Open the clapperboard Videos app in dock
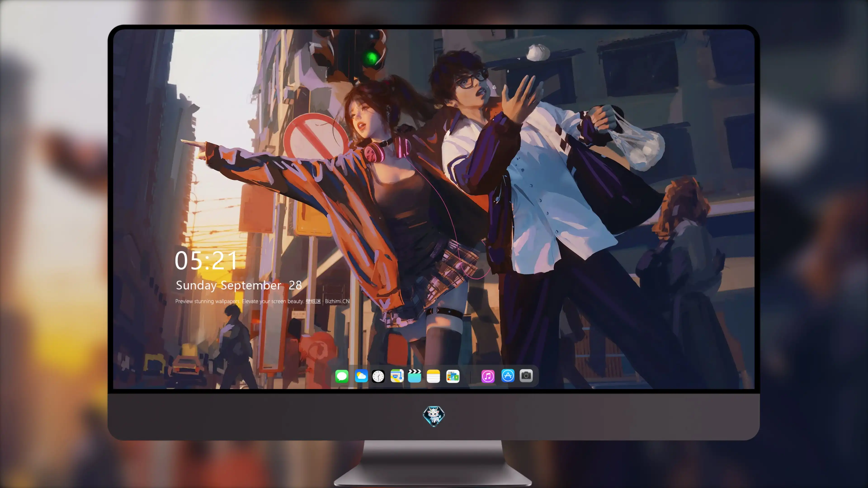868x488 pixels. tap(415, 376)
